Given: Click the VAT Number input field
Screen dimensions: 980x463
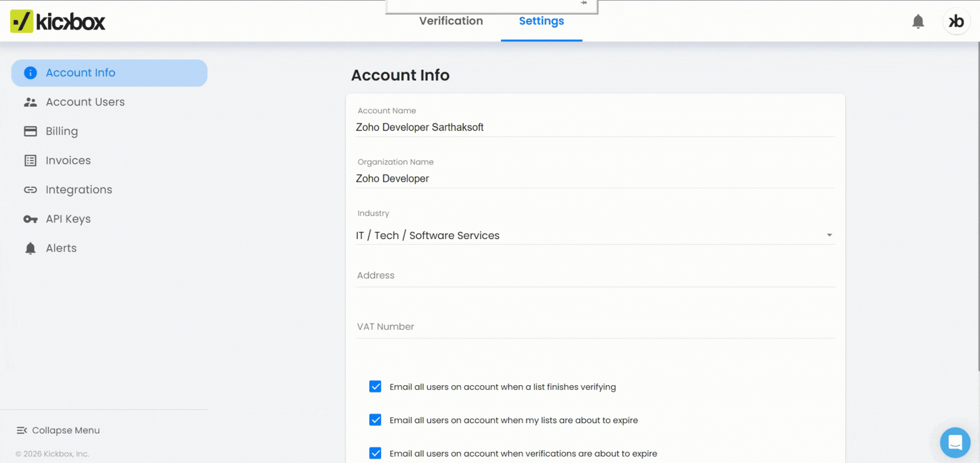Looking at the screenshot, I should [x=595, y=327].
